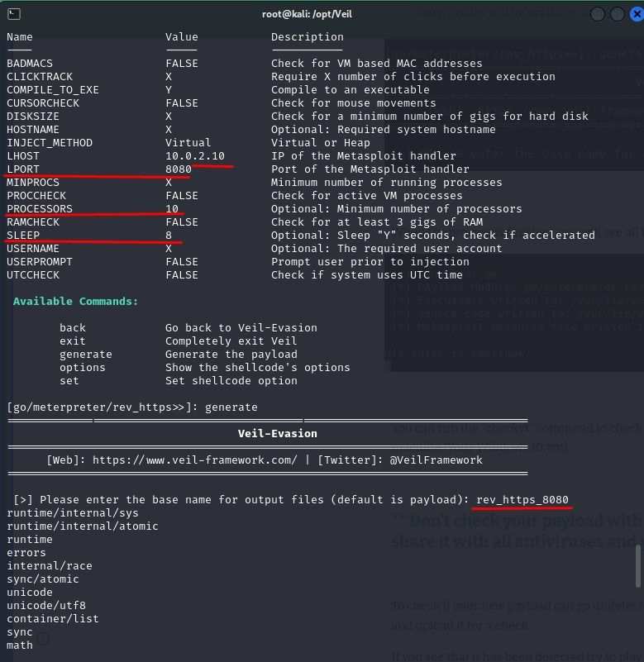Click the LHOST option name
644x662 pixels.
23,156
